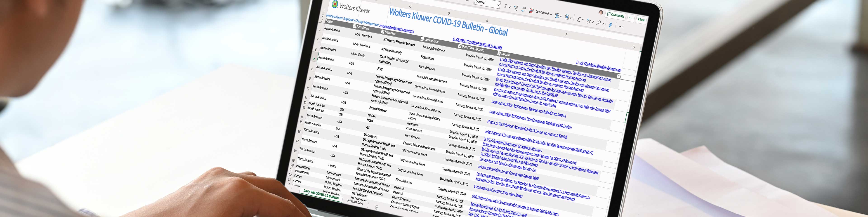
Task: Open Talking with children about Coronavirus link
Action: pyautogui.click(x=508, y=172)
